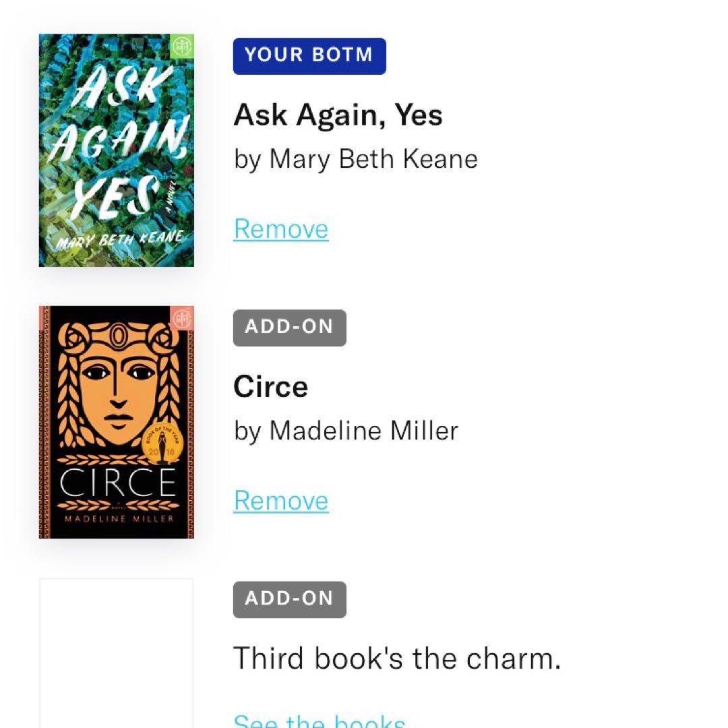This screenshot has width=728, height=728.
Task: Click the Ask Again, Yes title text
Action: [338, 115]
